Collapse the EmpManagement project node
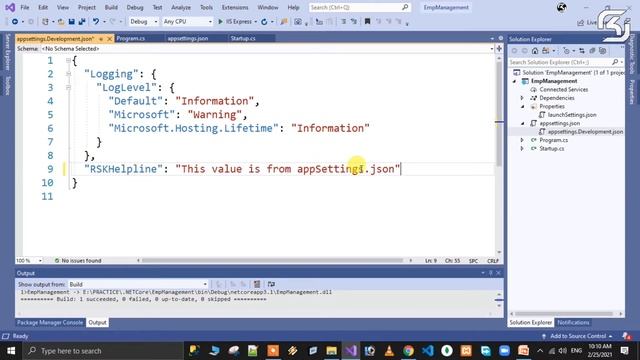 point(514,81)
